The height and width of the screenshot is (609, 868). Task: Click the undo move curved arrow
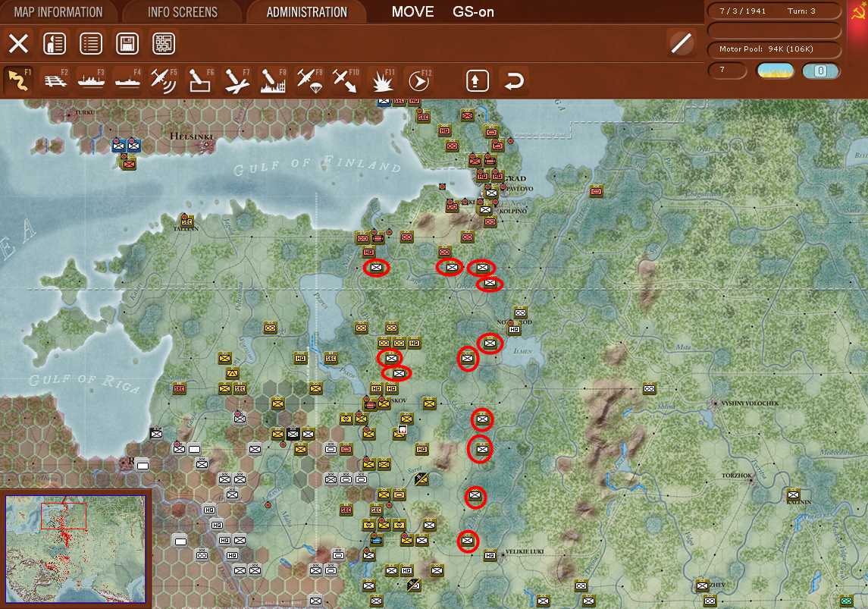coord(514,81)
